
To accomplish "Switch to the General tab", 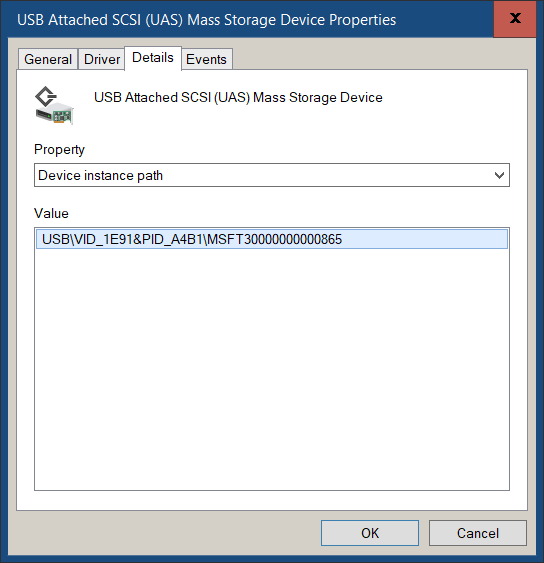I will pos(48,59).
